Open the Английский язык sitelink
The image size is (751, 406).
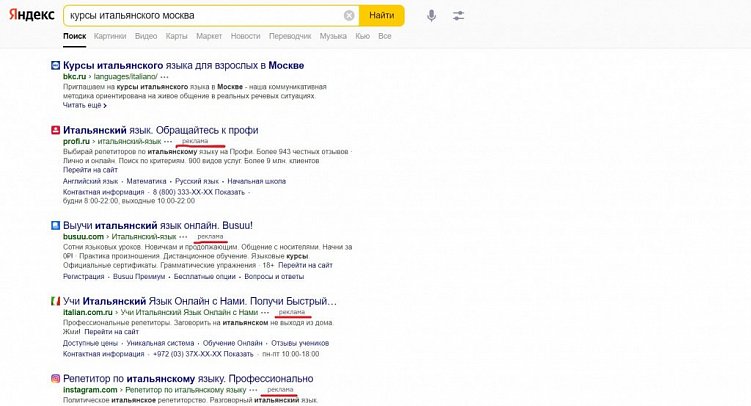(x=91, y=181)
